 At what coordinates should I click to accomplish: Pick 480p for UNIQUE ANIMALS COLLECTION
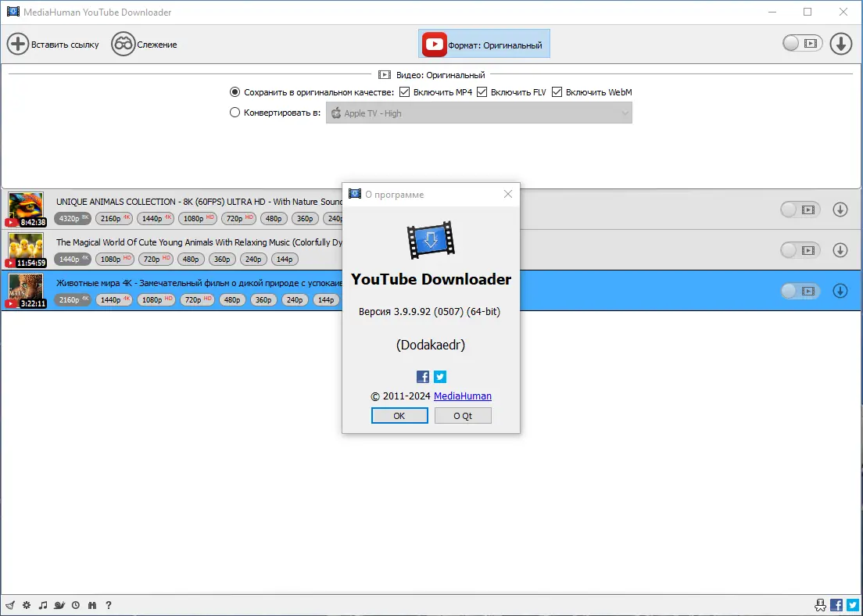pyautogui.click(x=274, y=219)
